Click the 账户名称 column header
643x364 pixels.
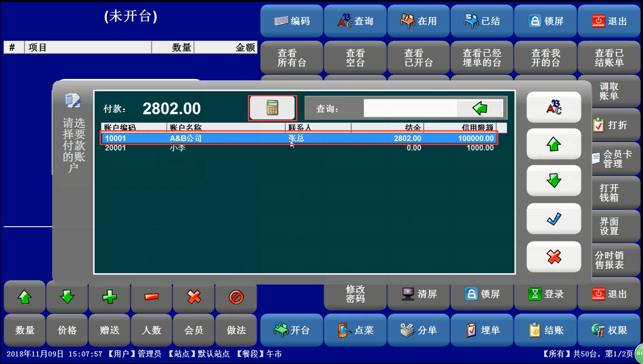(x=226, y=128)
